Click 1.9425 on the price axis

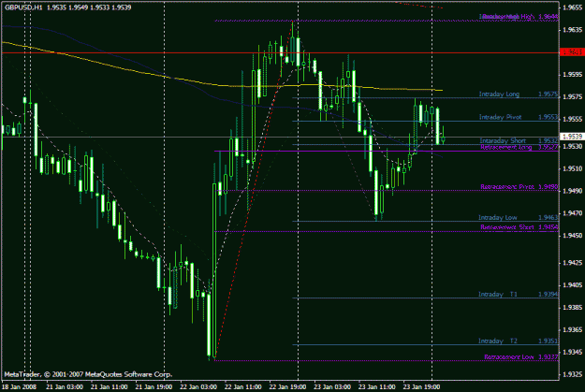coord(574,263)
